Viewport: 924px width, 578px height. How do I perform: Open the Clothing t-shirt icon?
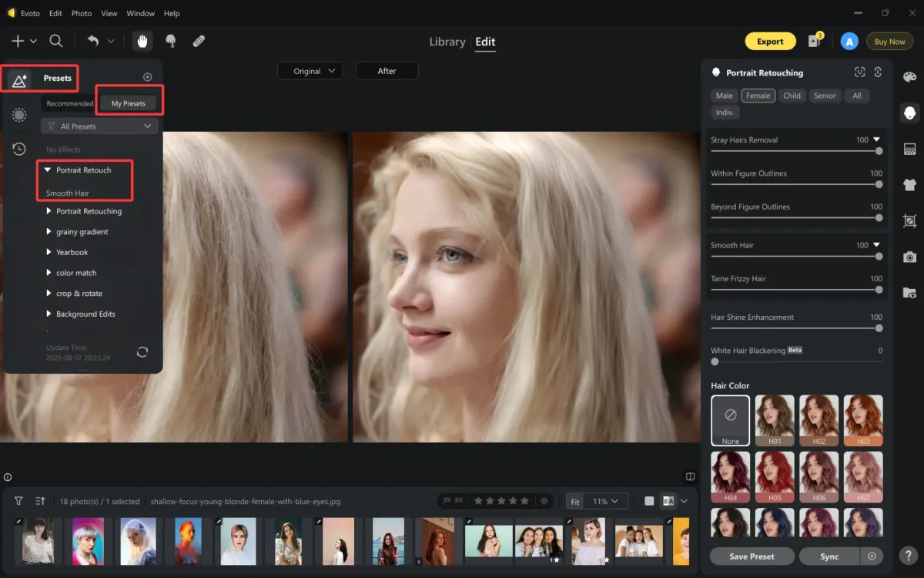[909, 185]
